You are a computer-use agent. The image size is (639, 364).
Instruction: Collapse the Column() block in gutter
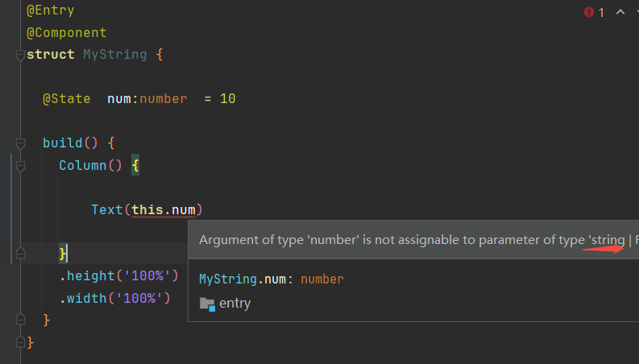click(x=20, y=165)
